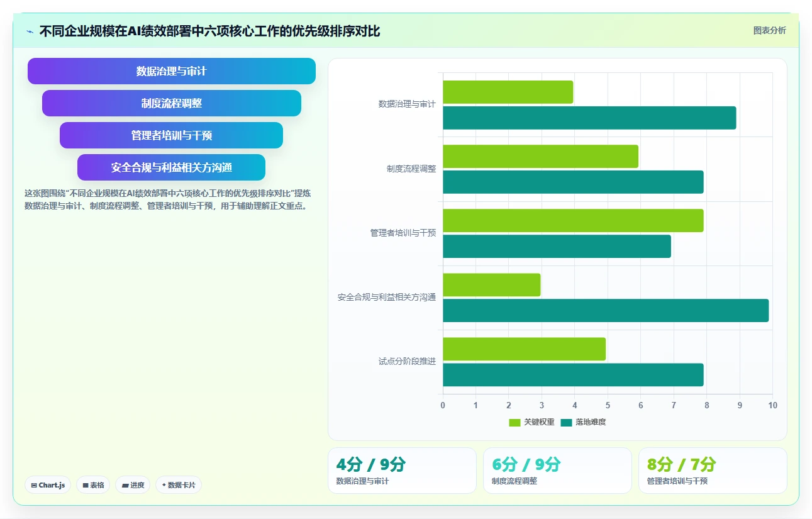Click the 试点分阶段推进 y-axis label

tap(407, 361)
